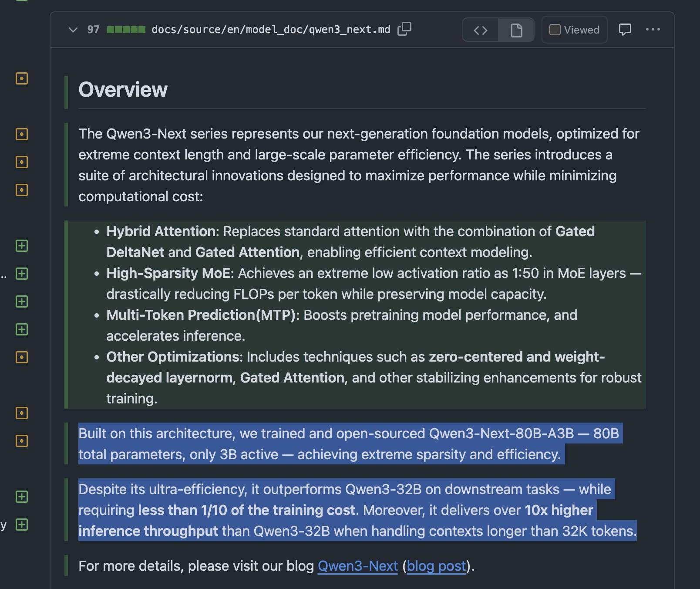Open the three-dot file options menu

click(x=653, y=29)
